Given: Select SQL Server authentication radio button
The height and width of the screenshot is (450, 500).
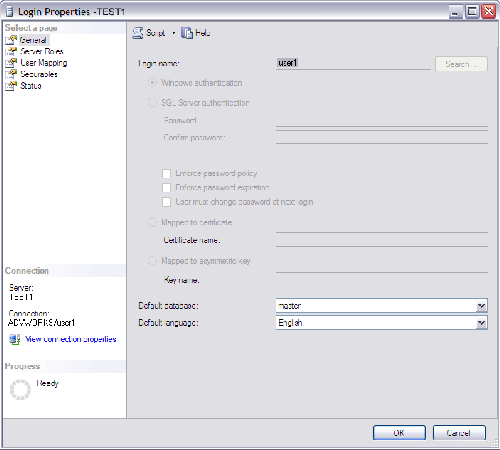Looking at the screenshot, I should (x=152, y=102).
